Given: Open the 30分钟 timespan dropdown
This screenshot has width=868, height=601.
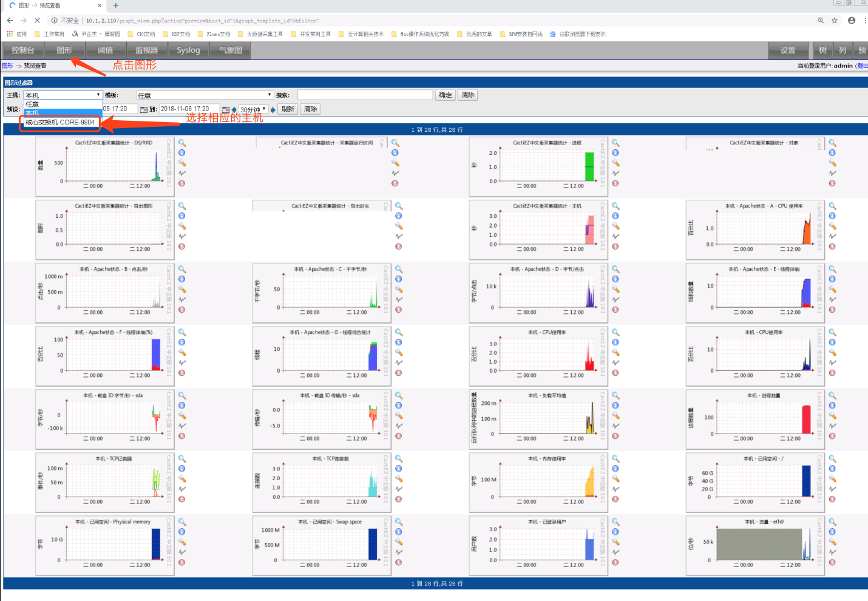Looking at the screenshot, I should coord(253,109).
